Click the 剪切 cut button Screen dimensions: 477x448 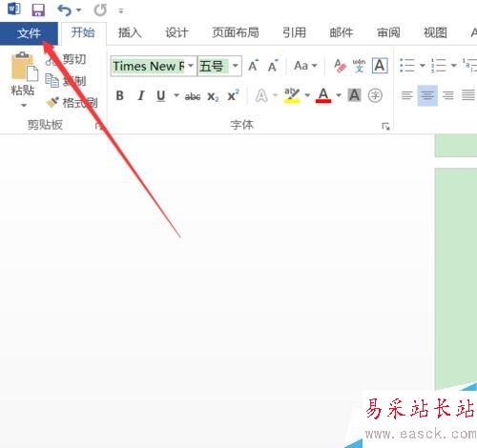click(x=66, y=59)
